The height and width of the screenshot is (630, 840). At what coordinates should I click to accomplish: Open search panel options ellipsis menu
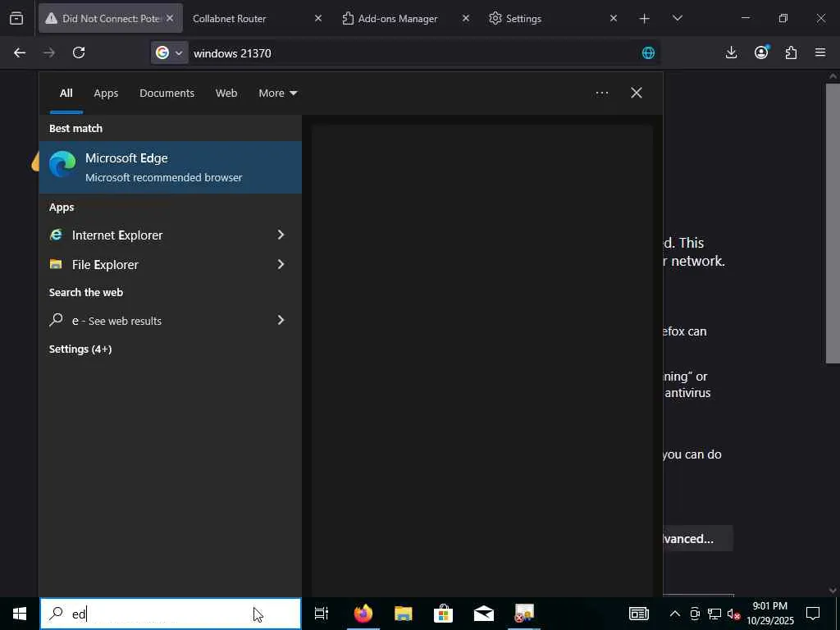pos(601,94)
